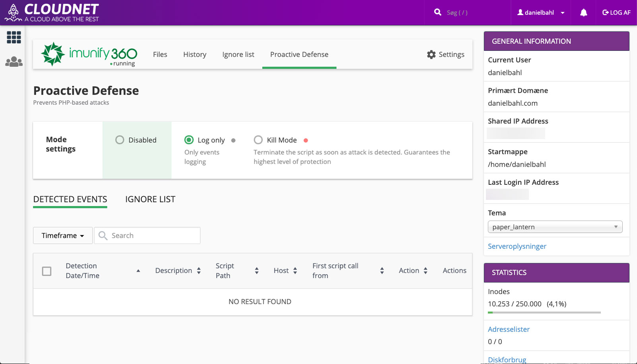
Task: Click the NO RESULT FOUND message
Action: pyautogui.click(x=260, y=302)
